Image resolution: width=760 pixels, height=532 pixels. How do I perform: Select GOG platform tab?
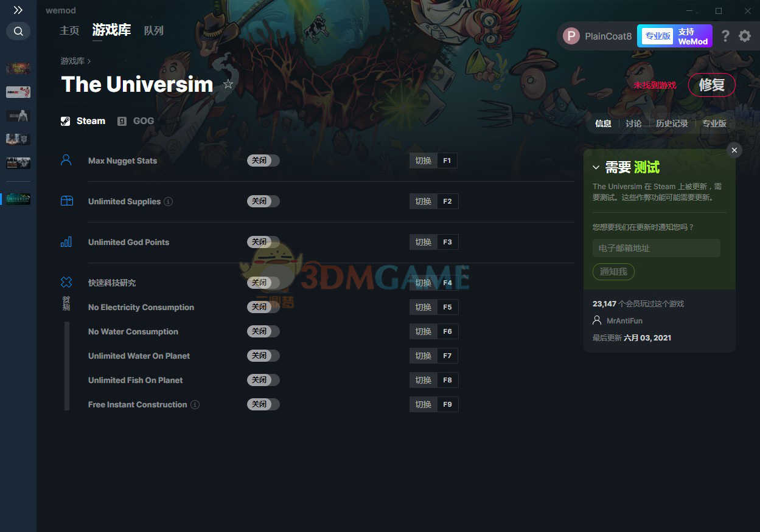click(136, 121)
